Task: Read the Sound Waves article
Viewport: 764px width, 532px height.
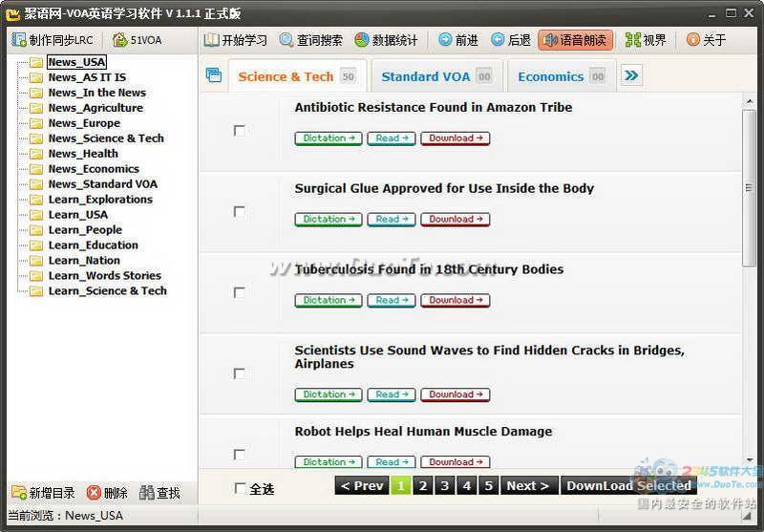Action: coord(392,394)
